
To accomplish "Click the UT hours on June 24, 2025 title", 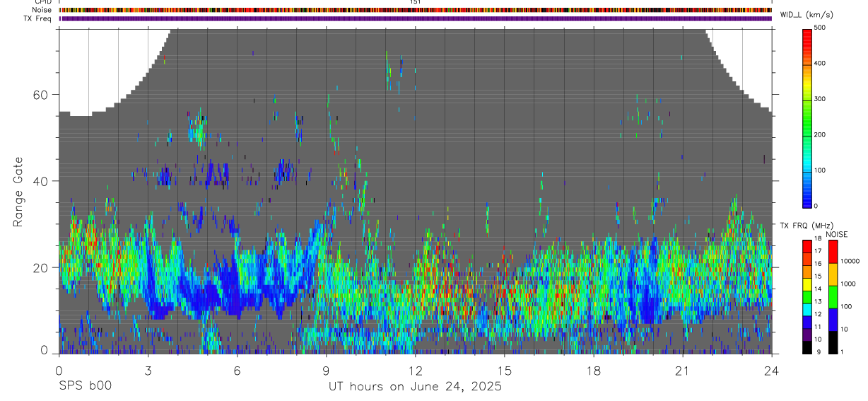I will (415, 387).
